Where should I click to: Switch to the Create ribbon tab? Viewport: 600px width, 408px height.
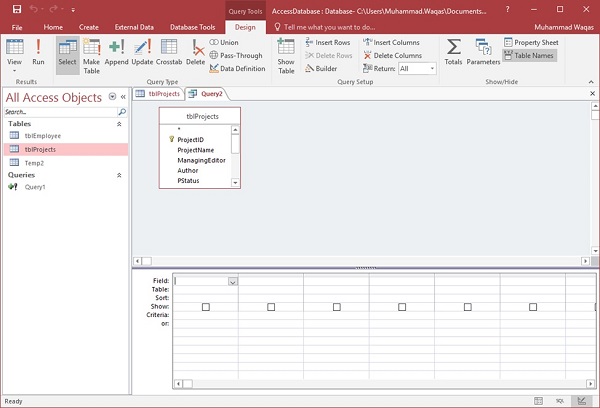88,27
